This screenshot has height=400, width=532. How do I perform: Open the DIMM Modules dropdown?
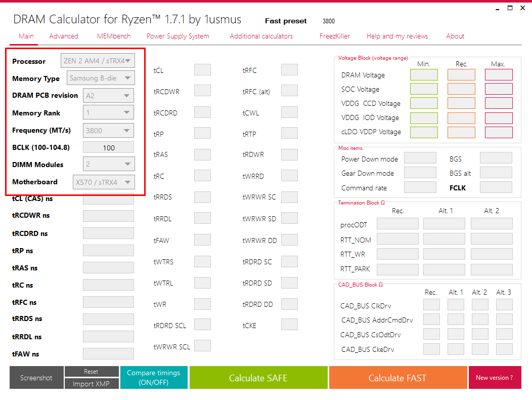[x=109, y=164]
